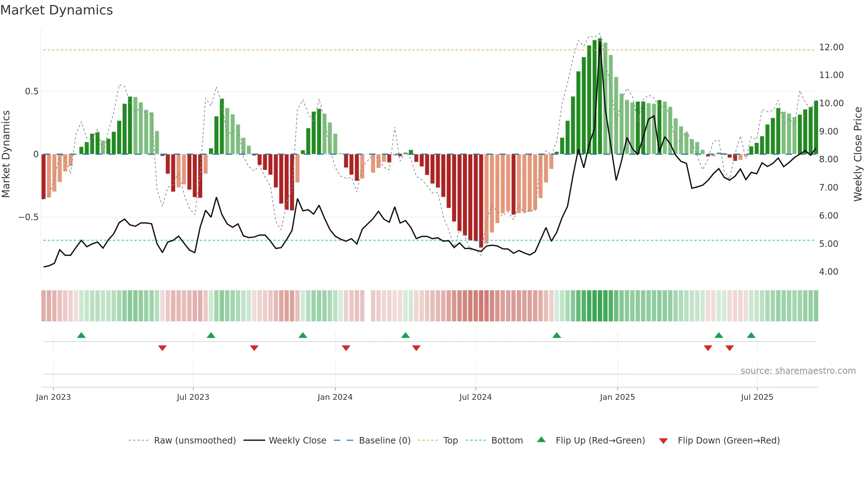
Task: Select the Jan 2024 axis label
Action: (x=335, y=397)
